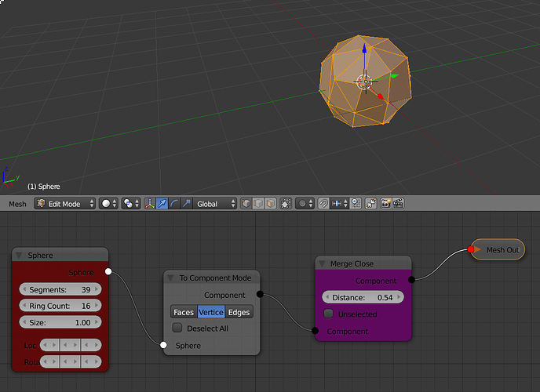This screenshot has height=392, width=540.
Task: Toggle limit selection to visible icon
Action: pos(286,204)
